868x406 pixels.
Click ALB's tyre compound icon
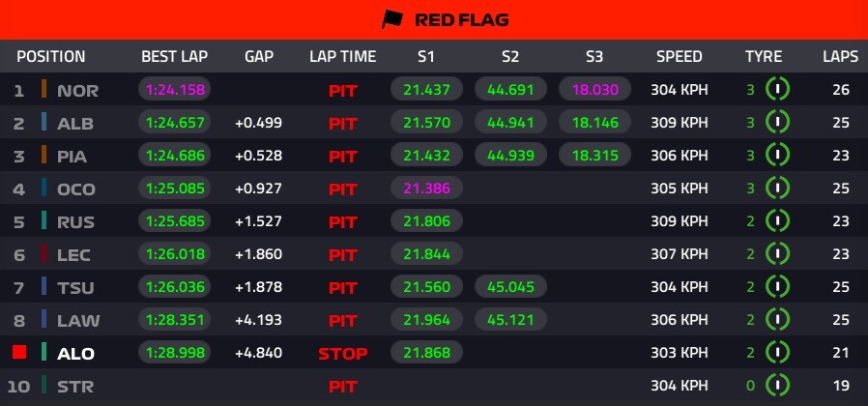click(778, 124)
